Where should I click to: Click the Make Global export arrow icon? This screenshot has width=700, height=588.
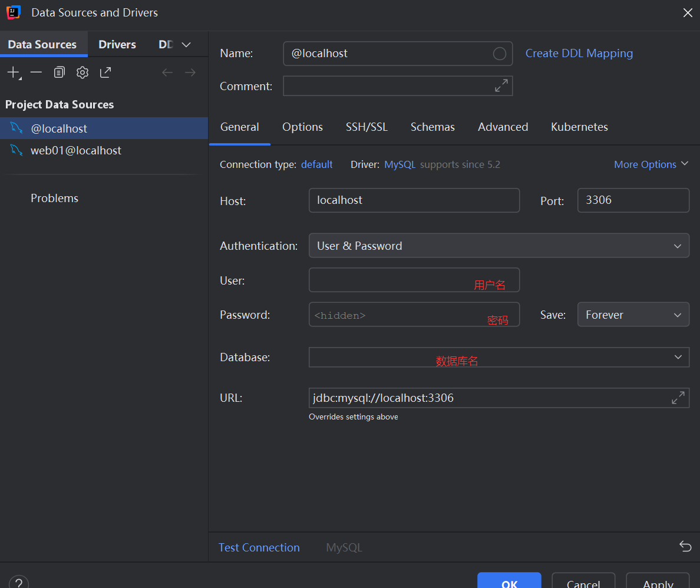pyautogui.click(x=106, y=72)
